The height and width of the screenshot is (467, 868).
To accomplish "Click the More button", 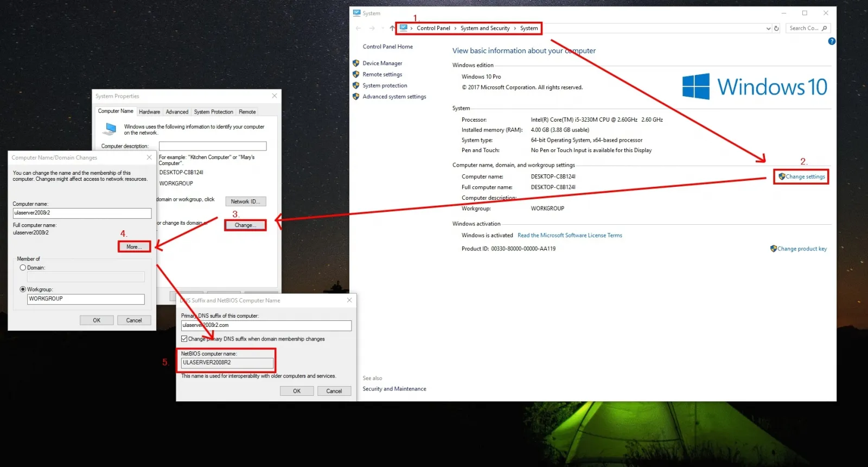I will (x=134, y=247).
